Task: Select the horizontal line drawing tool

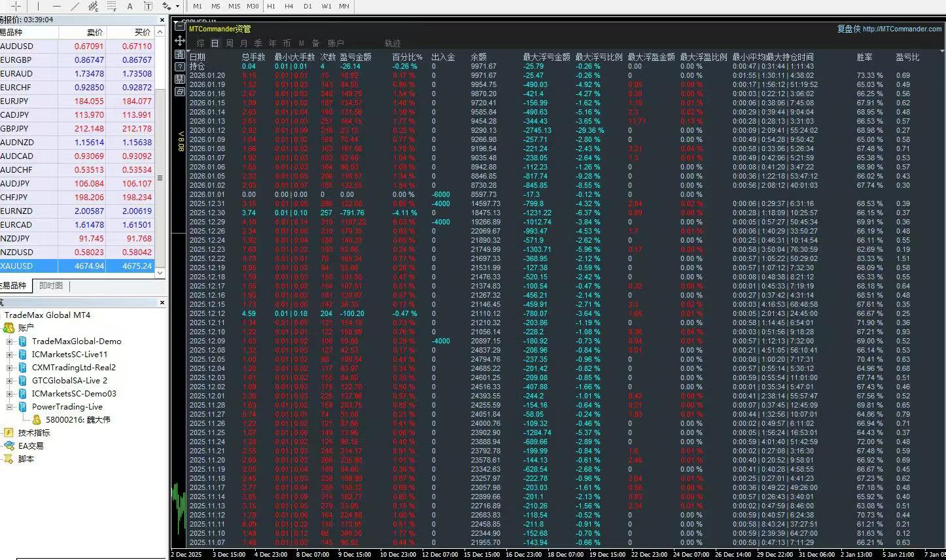Action: [x=57, y=6]
